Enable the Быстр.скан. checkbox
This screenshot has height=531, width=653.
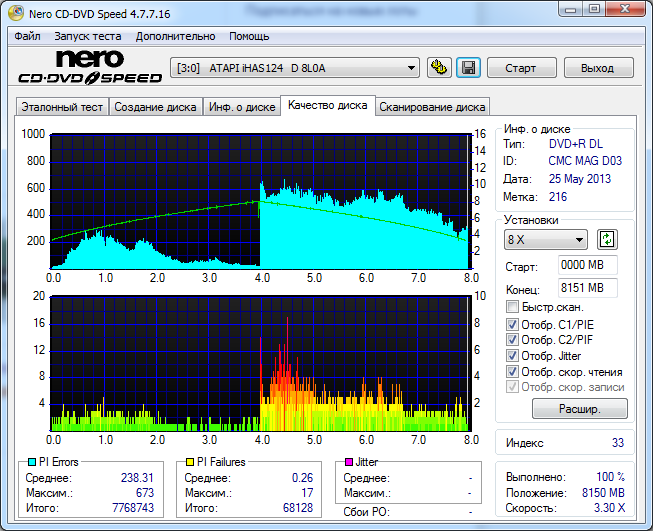(x=513, y=307)
